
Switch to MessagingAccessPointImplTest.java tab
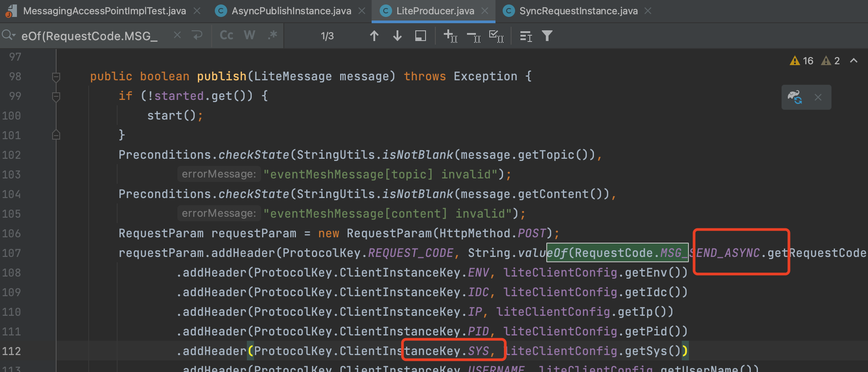pyautogui.click(x=104, y=11)
